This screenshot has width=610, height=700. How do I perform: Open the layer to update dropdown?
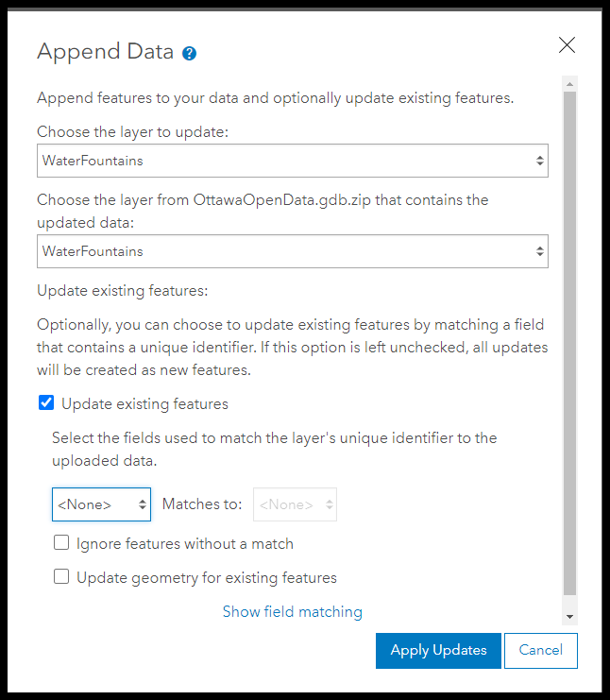tap(293, 161)
